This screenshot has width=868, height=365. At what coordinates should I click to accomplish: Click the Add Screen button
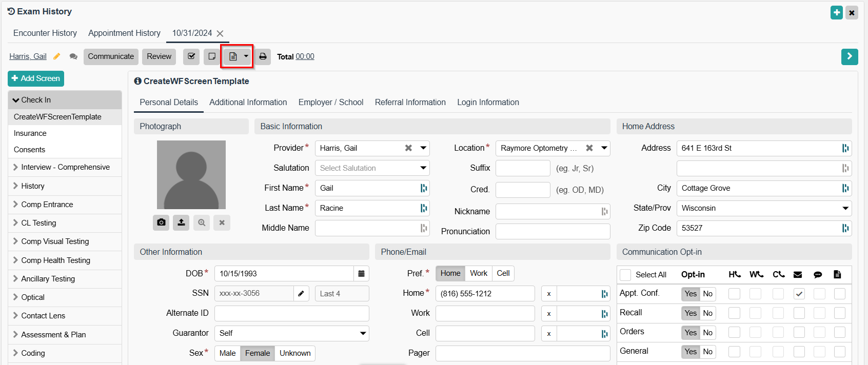click(x=36, y=78)
